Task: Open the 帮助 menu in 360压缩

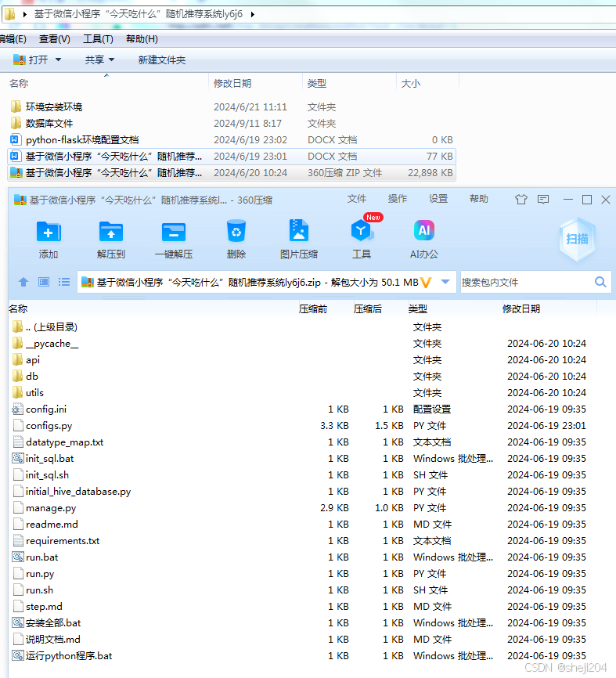Action: click(x=479, y=199)
